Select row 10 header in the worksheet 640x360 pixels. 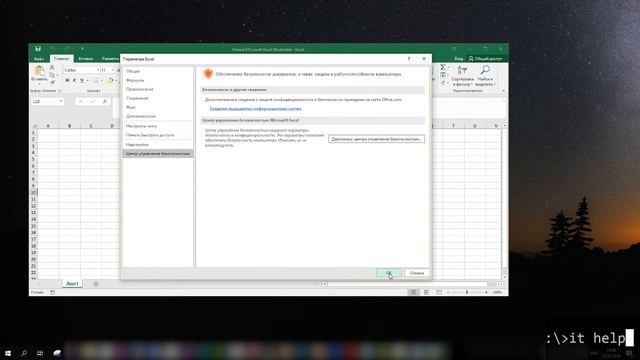[x=33, y=192]
